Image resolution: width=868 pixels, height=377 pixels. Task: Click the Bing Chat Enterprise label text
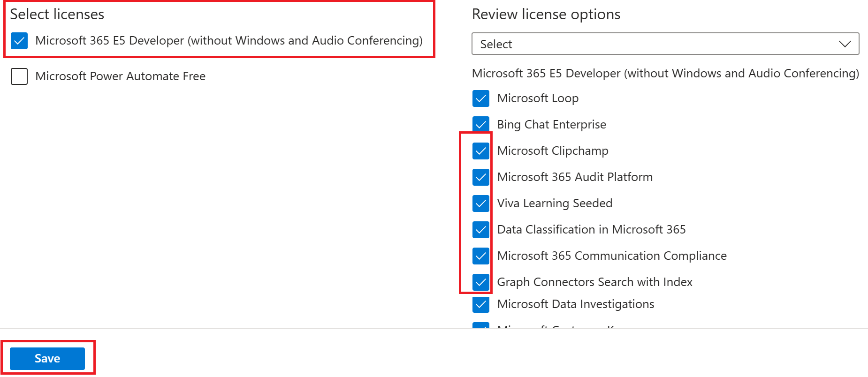(551, 125)
